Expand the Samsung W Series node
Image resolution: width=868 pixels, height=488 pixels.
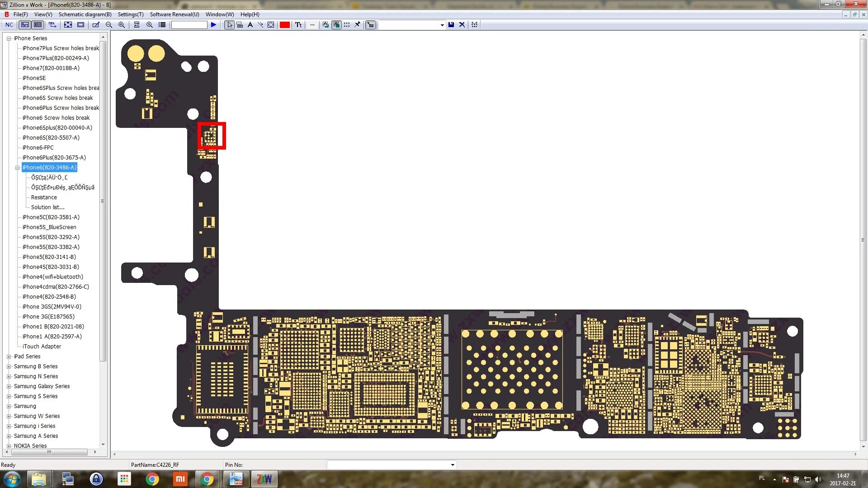click(9, 416)
